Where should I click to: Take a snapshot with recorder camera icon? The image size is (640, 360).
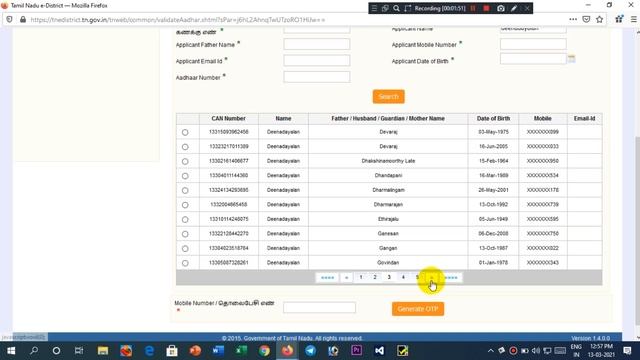pos(500,8)
